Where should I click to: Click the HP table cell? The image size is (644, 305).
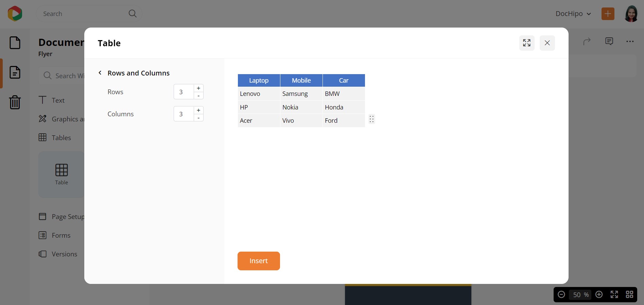click(259, 107)
